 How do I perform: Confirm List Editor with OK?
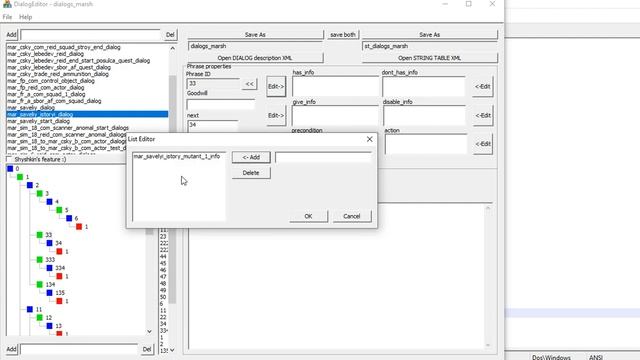click(308, 216)
